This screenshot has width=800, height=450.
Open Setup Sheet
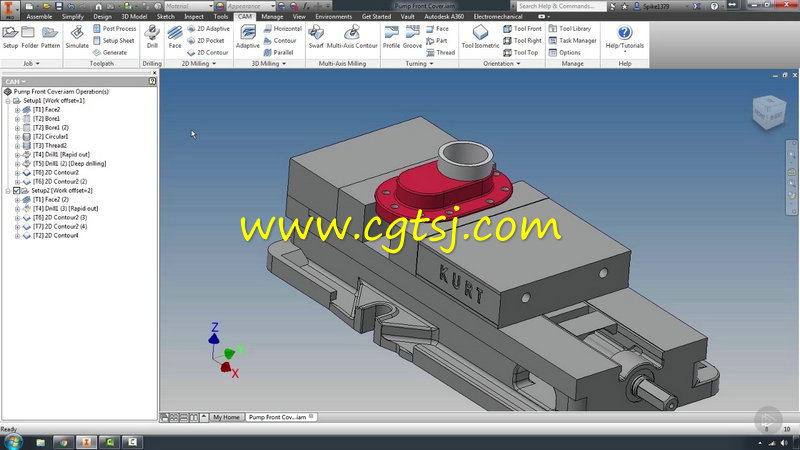tap(114, 40)
